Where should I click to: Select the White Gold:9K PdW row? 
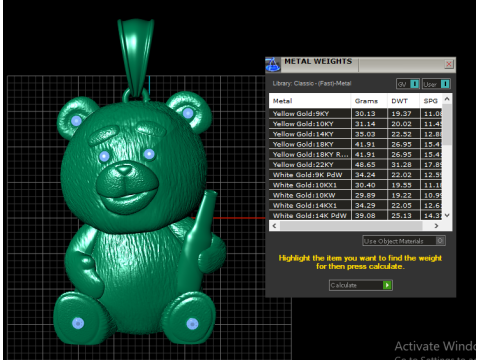pos(355,175)
